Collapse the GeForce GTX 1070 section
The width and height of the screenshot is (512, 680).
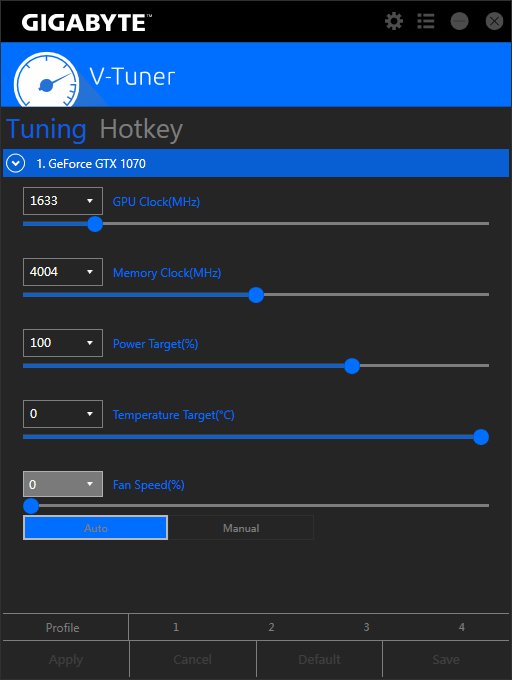16,163
